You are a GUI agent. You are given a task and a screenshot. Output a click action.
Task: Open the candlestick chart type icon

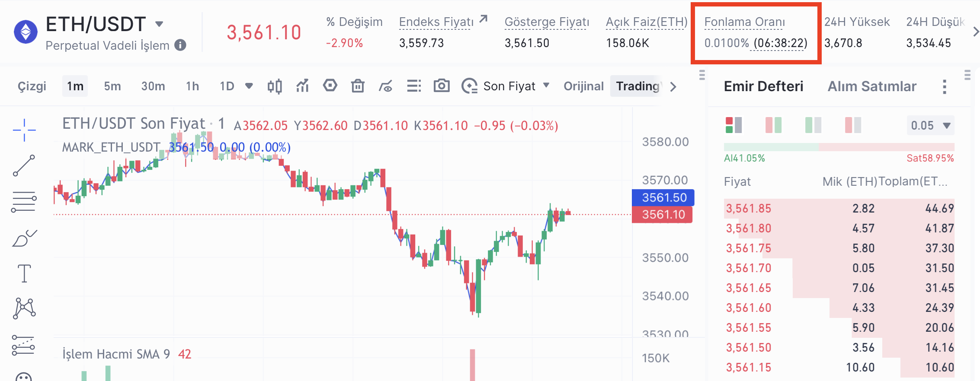tap(275, 86)
